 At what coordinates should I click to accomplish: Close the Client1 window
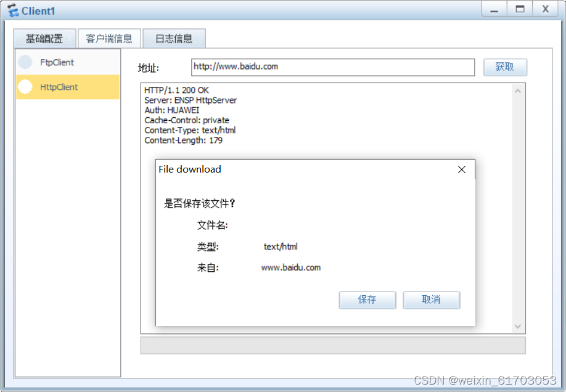tap(546, 9)
